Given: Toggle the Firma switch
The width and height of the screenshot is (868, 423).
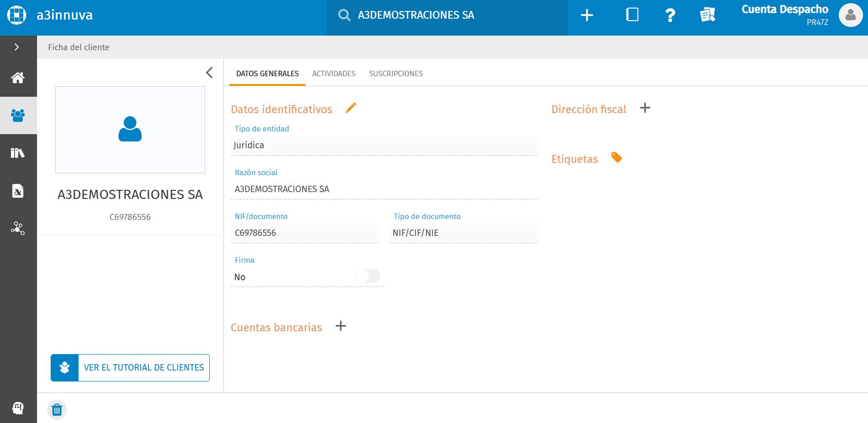Looking at the screenshot, I should tap(368, 276).
